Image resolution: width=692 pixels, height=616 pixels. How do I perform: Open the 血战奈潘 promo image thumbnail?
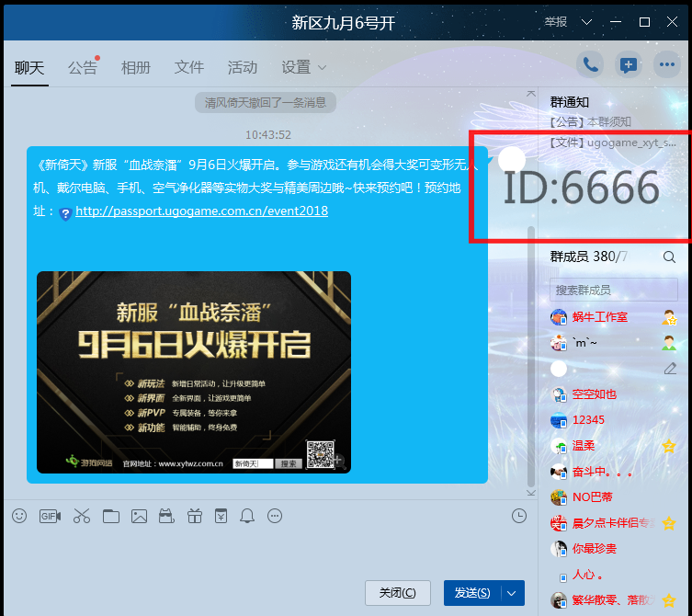[x=194, y=372]
